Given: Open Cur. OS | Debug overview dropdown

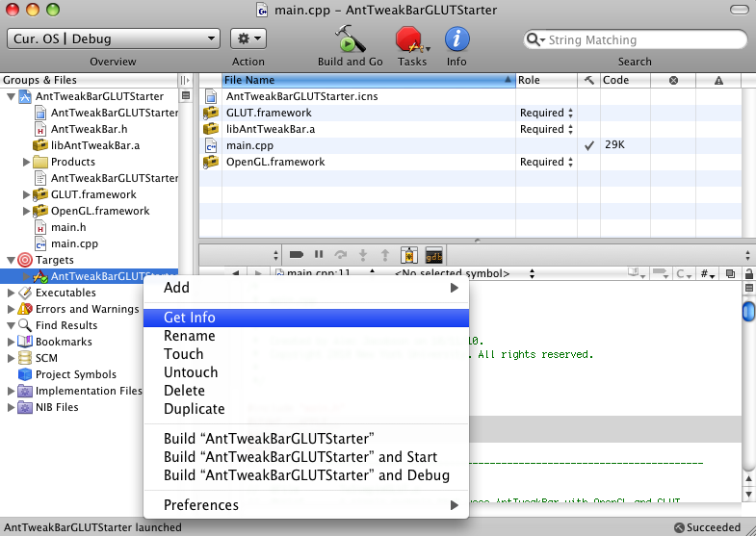Looking at the screenshot, I should pos(114,39).
